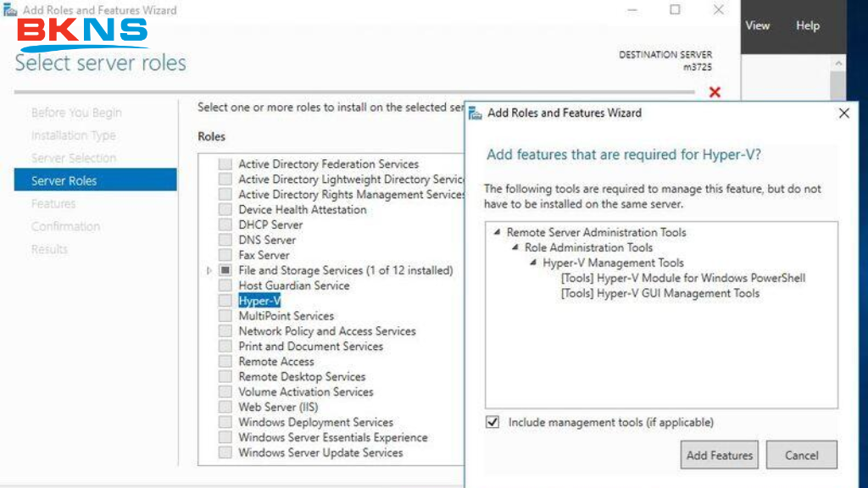
Task: Open the View menu
Action: pyautogui.click(x=757, y=25)
